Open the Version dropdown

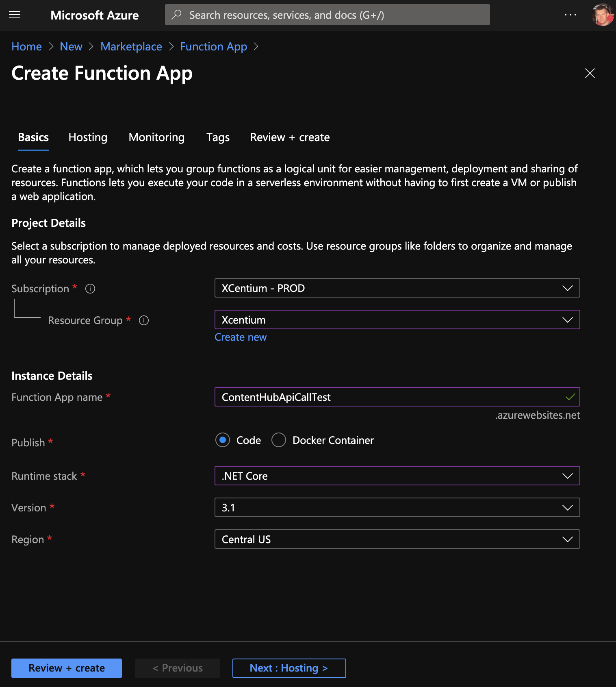[397, 507]
